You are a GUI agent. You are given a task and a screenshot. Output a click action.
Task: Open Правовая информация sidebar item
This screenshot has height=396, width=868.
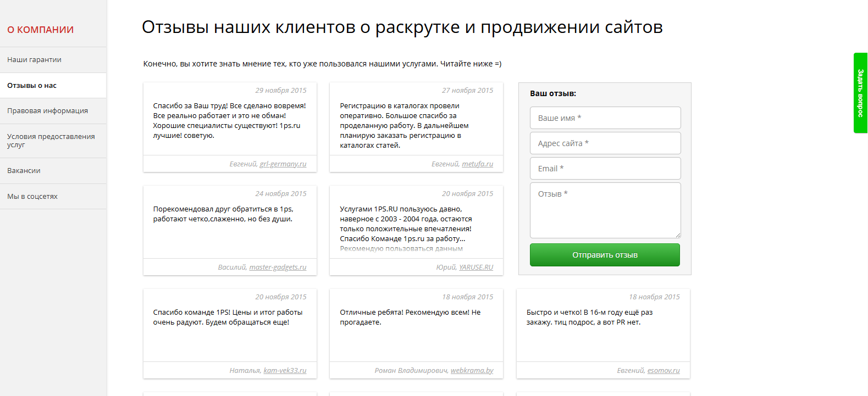[x=53, y=111]
